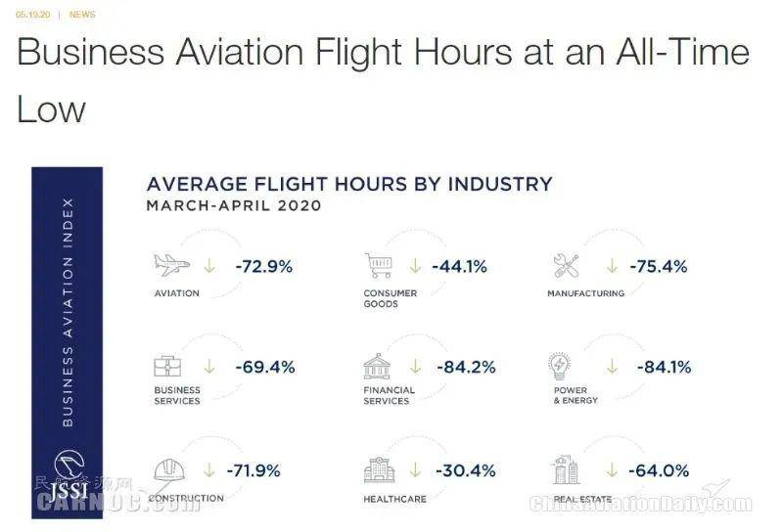The height and width of the screenshot is (532, 783).
Task: Click the airplane icon above Aviation
Action: [x=171, y=265]
